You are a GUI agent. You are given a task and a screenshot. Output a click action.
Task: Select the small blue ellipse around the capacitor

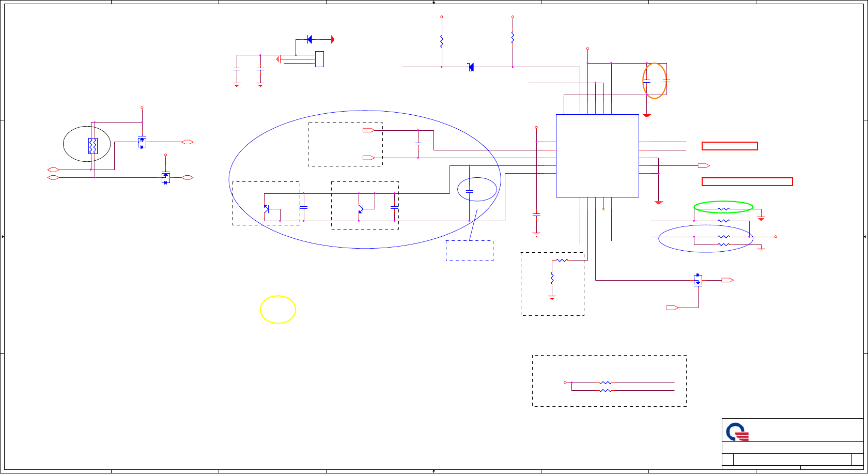(x=477, y=190)
